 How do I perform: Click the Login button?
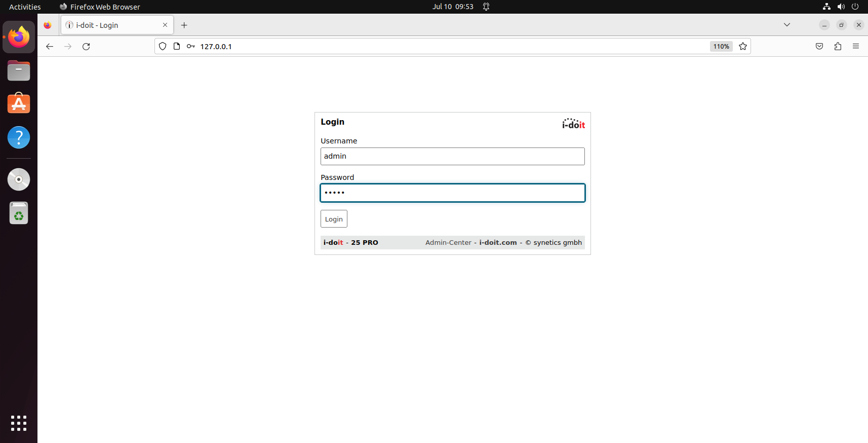pyautogui.click(x=334, y=219)
